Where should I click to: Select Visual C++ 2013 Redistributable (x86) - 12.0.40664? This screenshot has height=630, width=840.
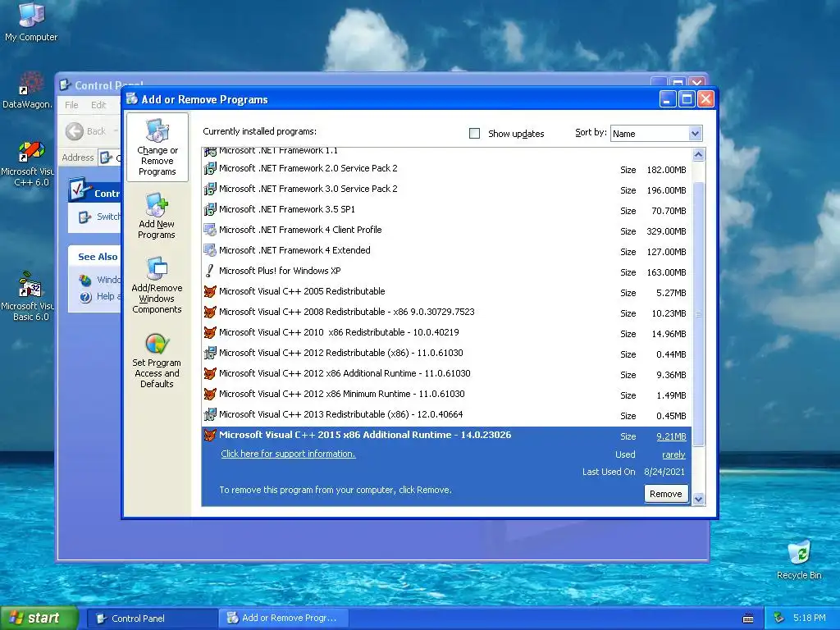pyautogui.click(x=447, y=414)
